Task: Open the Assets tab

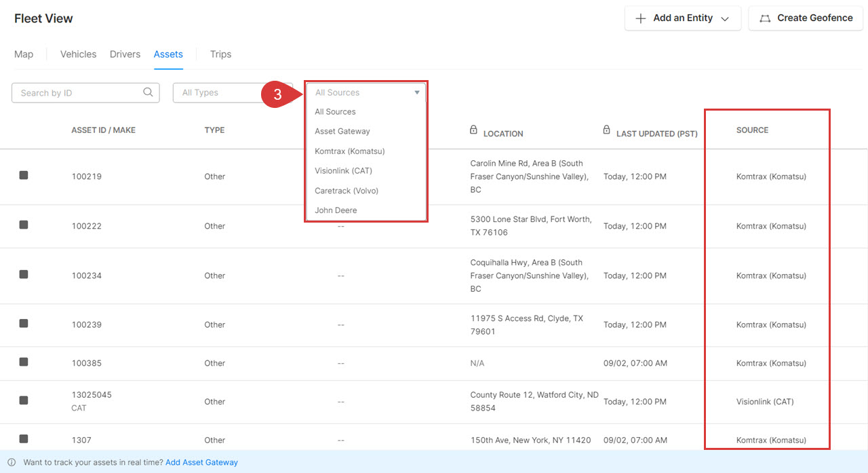Action: [x=168, y=54]
